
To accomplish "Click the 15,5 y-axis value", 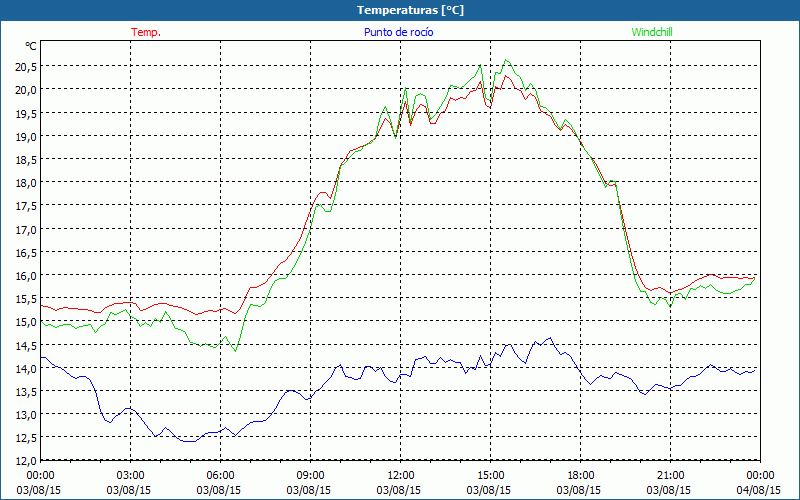I will [27, 298].
